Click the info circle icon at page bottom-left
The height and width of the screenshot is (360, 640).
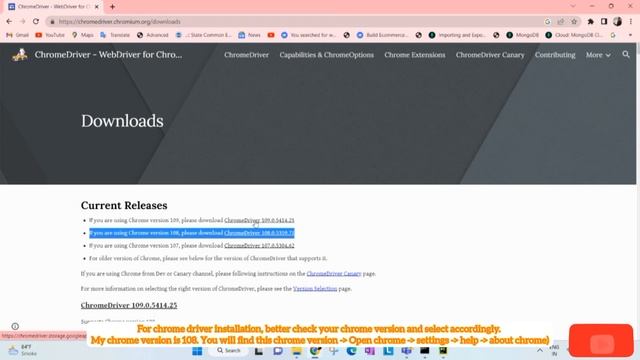pyautogui.click(x=15, y=326)
